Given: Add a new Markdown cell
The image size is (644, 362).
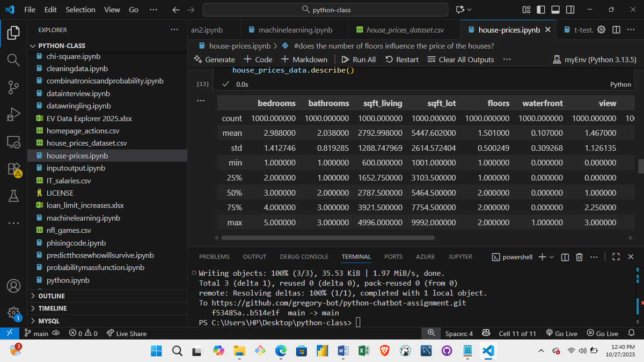Looking at the screenshot, I should click(304, 60).
